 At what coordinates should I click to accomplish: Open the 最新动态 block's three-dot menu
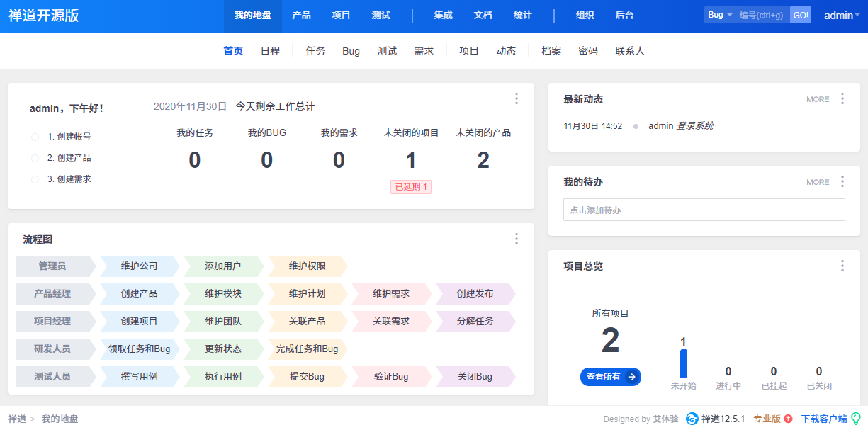pos(842,98)
